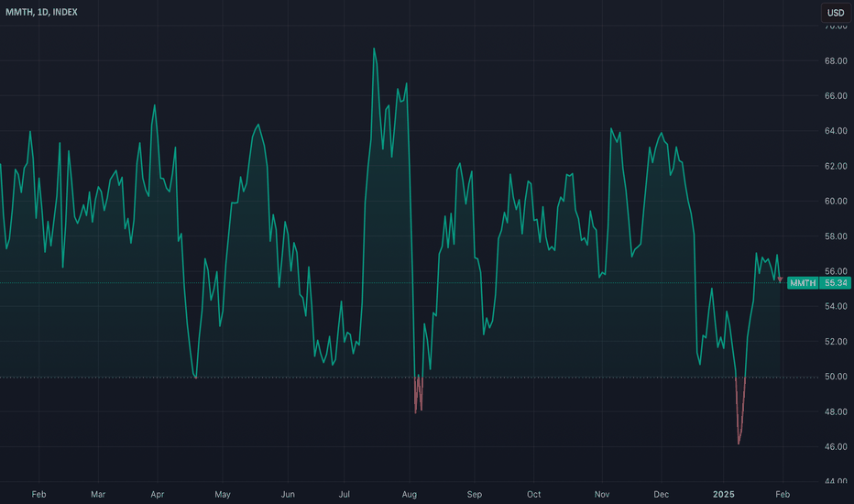Click the Feb label left of Mar
854x504 pixels.
coord(38,494)
